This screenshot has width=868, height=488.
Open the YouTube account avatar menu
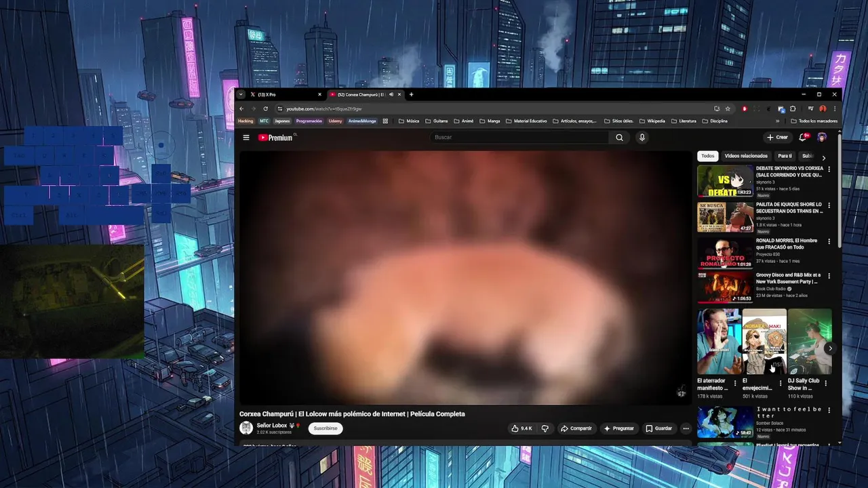[x=822, y=137]
